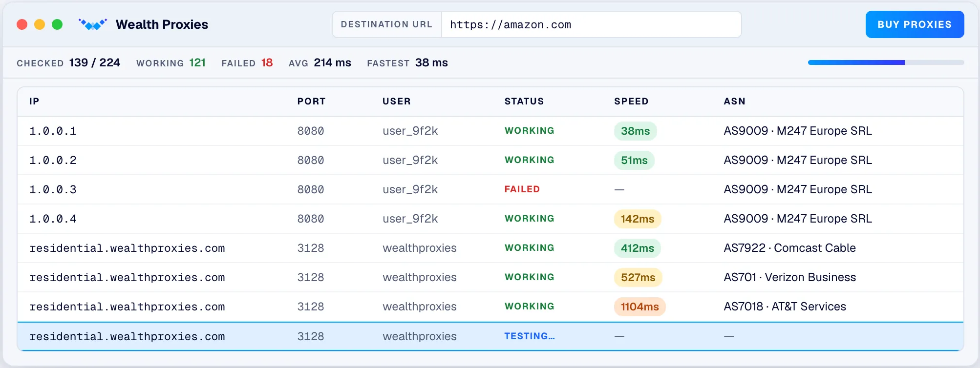Click the PORT column header
This screenshot has width=980, height=368.
(x=311, y=102)
